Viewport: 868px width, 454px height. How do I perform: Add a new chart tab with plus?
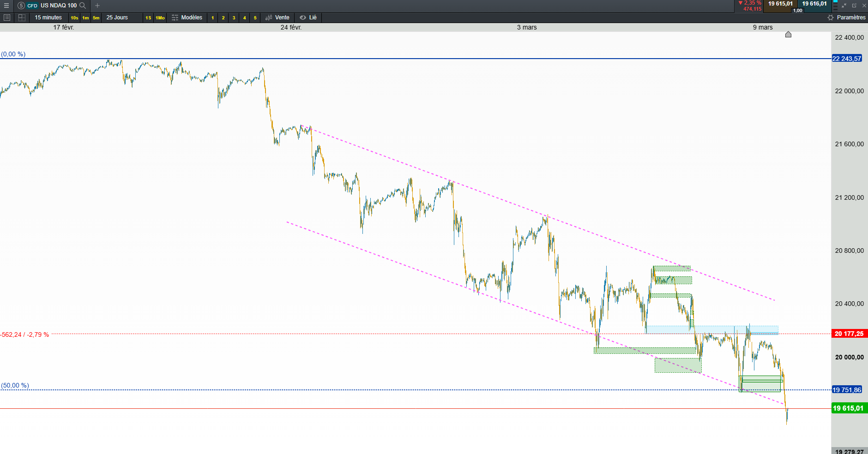coord(97,6)
